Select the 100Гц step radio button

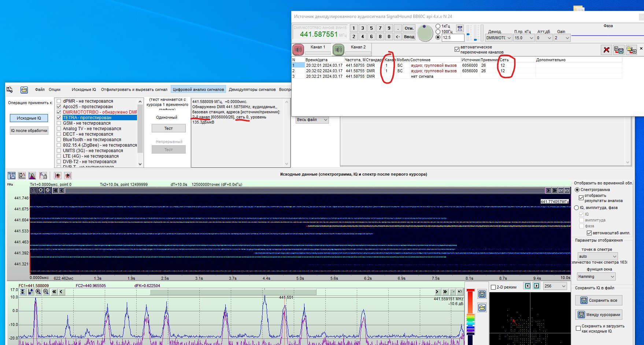click(438, 32)
